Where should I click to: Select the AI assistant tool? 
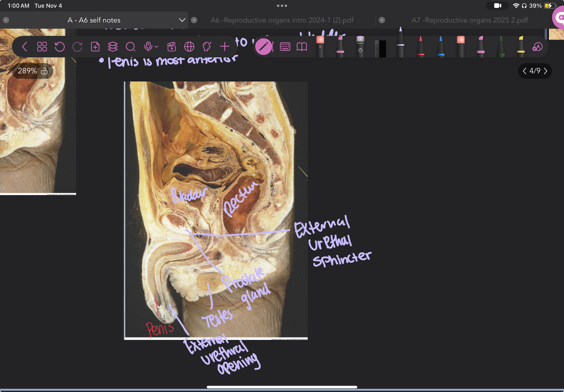[207, 47]
